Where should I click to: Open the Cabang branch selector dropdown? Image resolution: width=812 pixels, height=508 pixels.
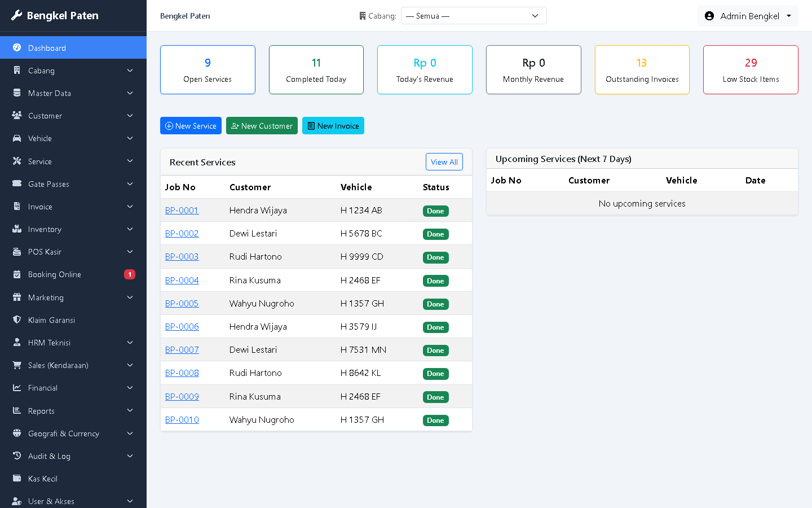coord(474,16)
